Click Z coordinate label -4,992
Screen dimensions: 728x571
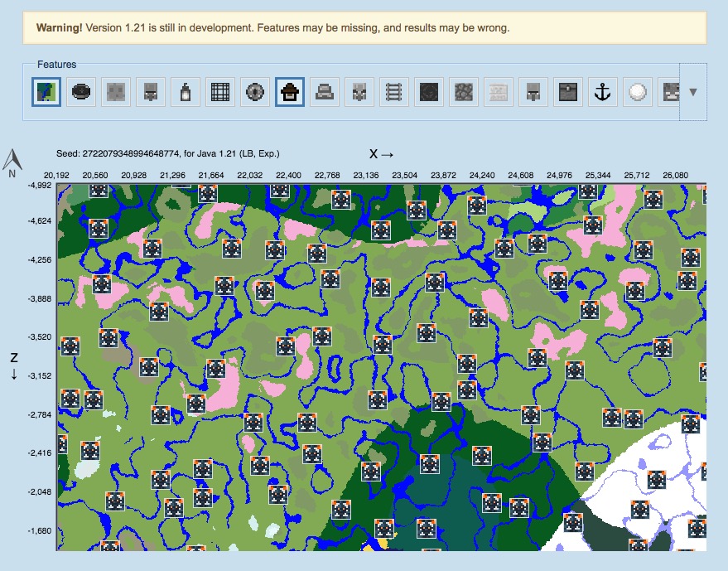(x=40, y=186)
